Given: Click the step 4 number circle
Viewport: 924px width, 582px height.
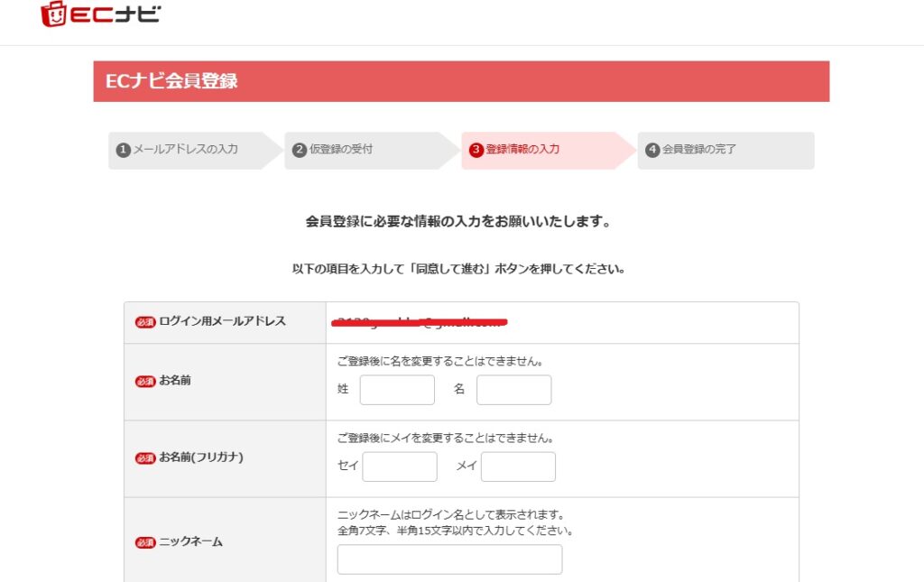Looking at the screenshot, I should (652, 150).
